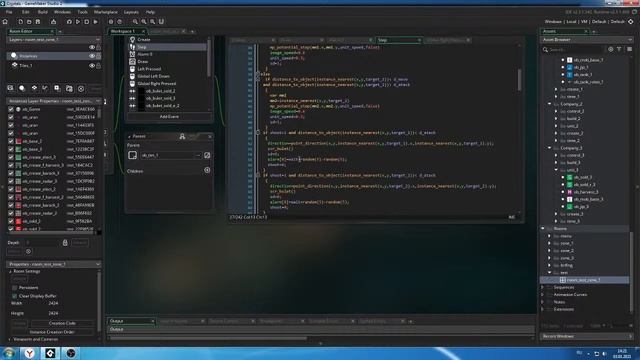Click the Delete Layer icon
640x360 pixels.
[81, 88]
